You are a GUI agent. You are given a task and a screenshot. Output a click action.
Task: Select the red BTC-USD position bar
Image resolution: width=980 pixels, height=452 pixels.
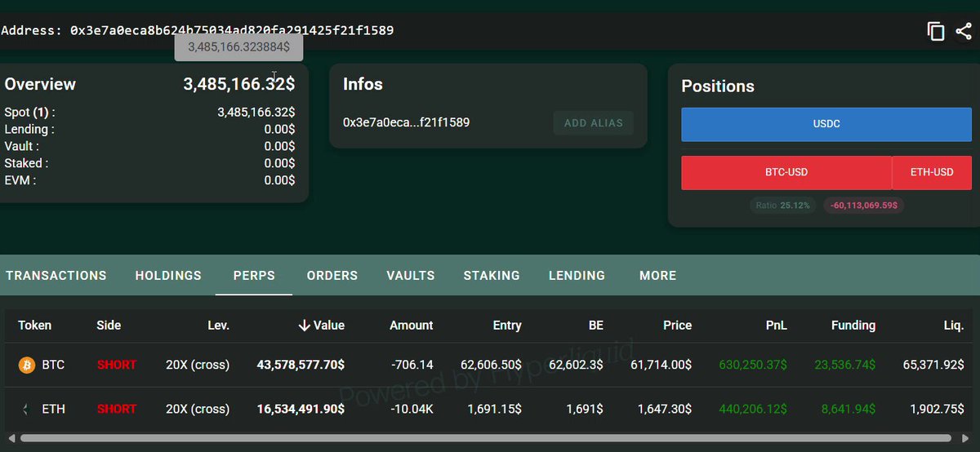click(x=786, y=173)
